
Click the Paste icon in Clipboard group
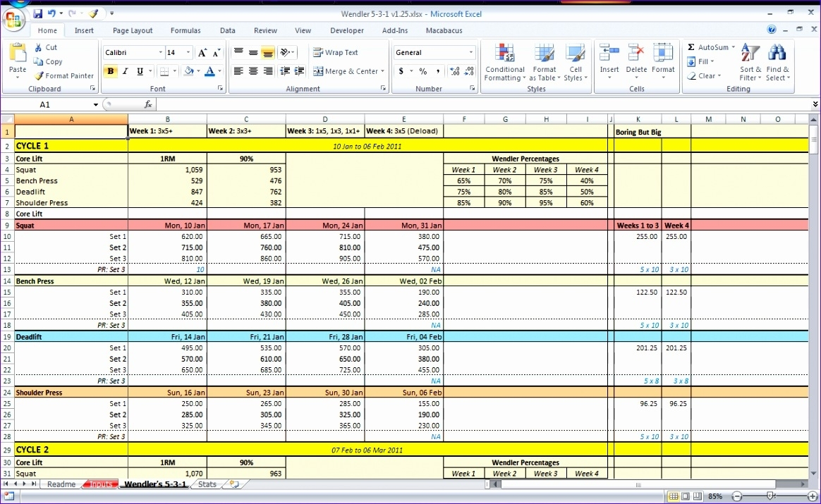pyautogui.click(x=18, y=55)
